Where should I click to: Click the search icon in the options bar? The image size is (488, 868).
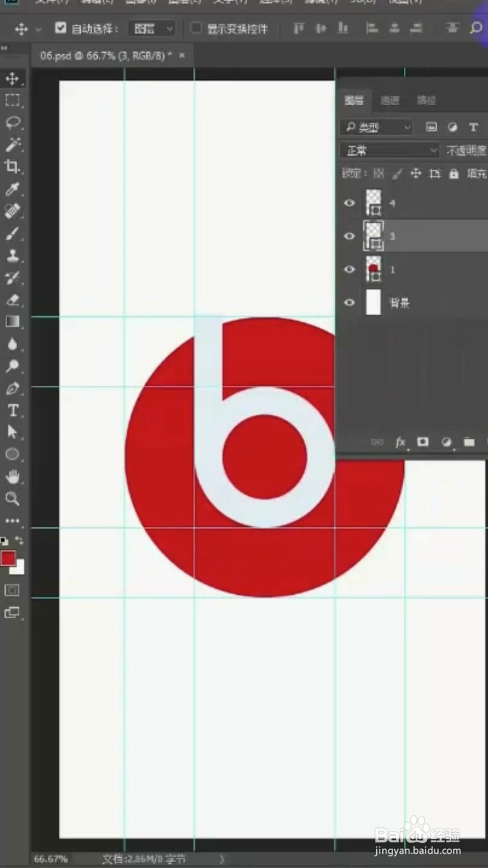pos(476,28)
